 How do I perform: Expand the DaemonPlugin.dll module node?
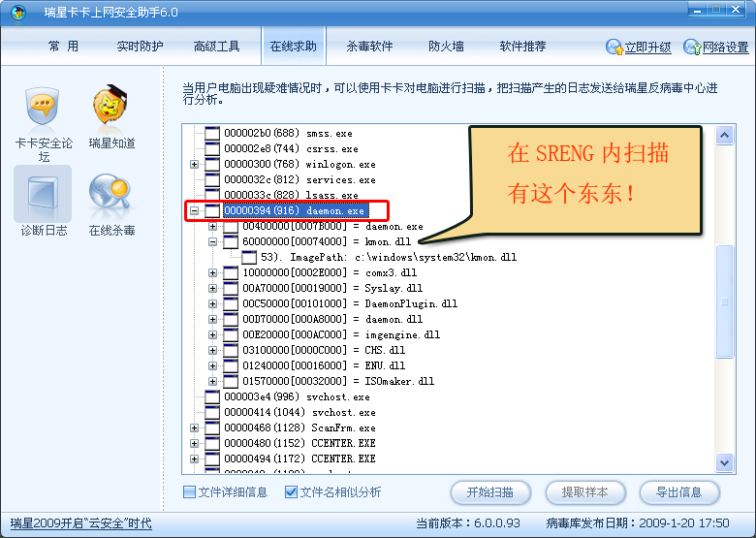(212, 303)
